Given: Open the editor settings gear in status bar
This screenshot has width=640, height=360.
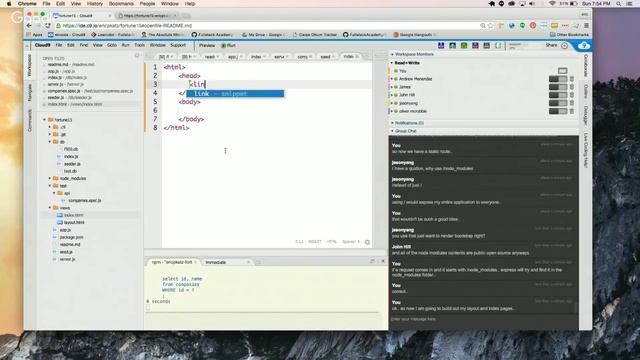Looking at the screenshot, I should (367, 242).
